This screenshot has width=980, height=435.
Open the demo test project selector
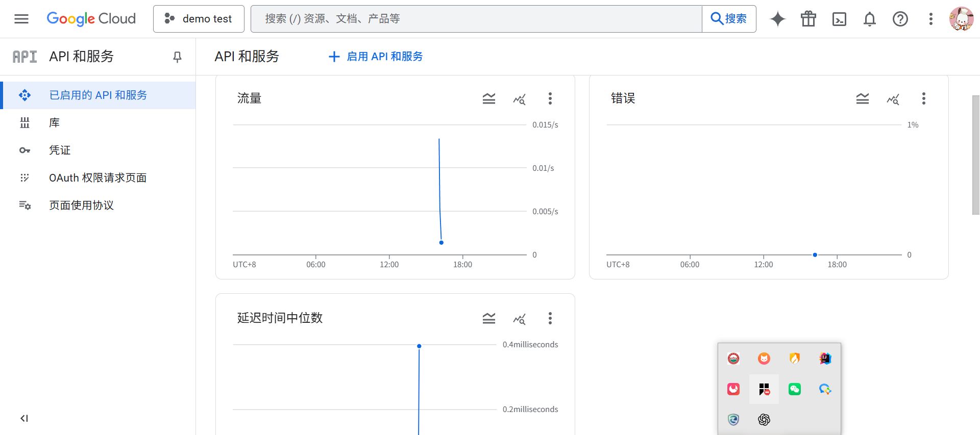tap(199, 19)
